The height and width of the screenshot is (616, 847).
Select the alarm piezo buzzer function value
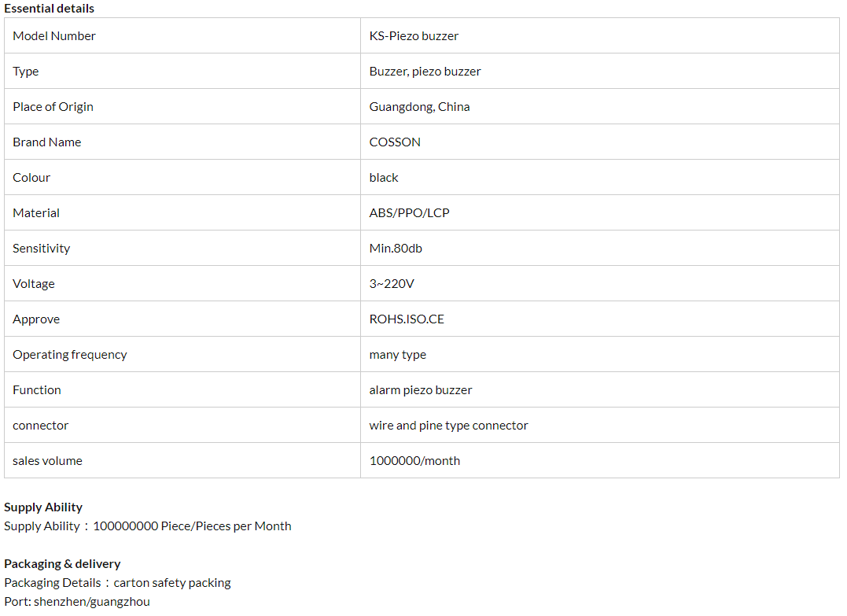pyautogui.click(x=421, y=390)
